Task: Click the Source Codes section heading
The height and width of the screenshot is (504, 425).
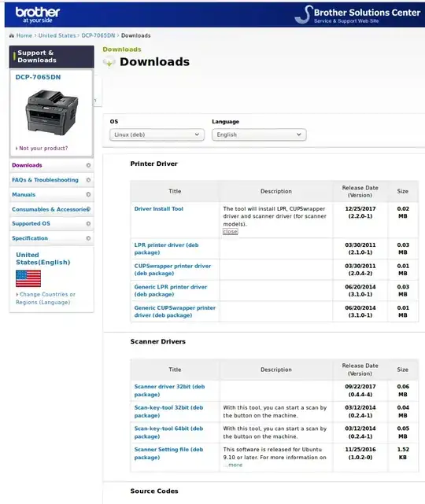Action: (154, 491)
